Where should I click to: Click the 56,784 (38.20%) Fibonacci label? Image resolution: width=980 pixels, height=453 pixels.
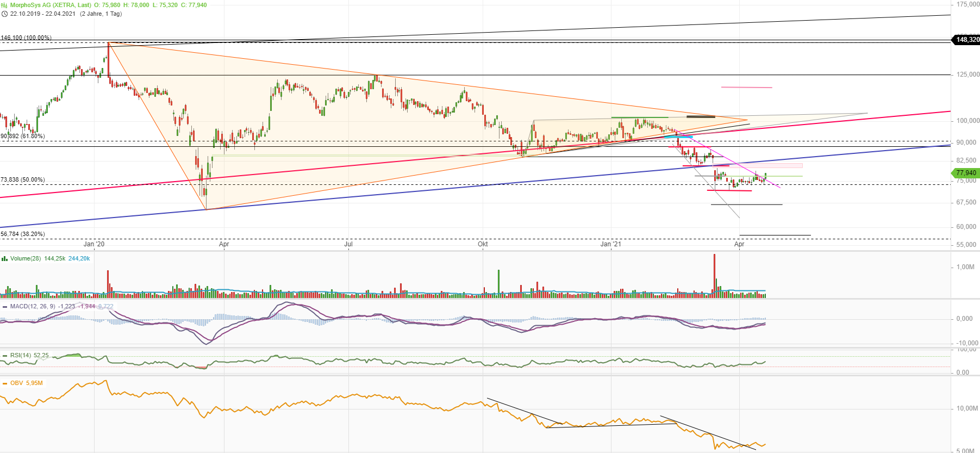click(x=23, y=234)
